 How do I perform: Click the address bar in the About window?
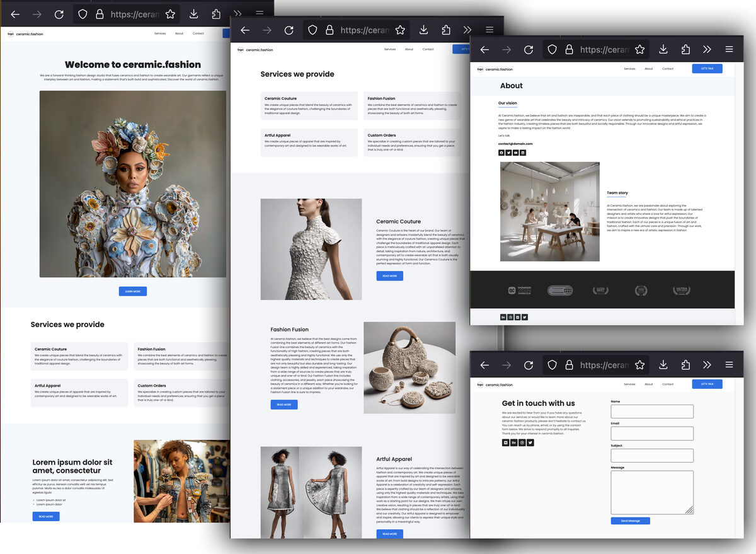pyautogui.click(x=596, y=49)
